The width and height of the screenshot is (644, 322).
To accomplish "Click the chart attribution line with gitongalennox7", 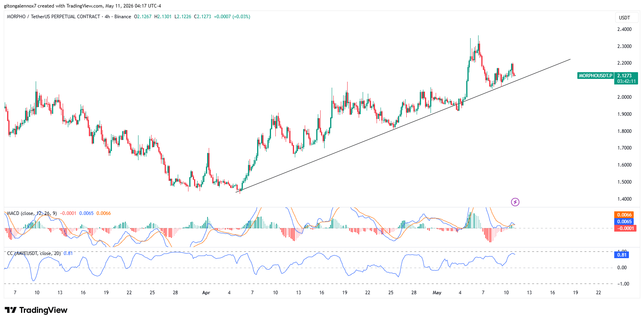I will [83, 6].
